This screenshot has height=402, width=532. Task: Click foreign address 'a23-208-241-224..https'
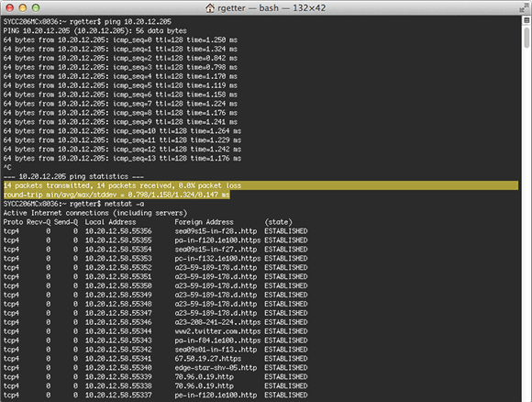tap(217, 322)
